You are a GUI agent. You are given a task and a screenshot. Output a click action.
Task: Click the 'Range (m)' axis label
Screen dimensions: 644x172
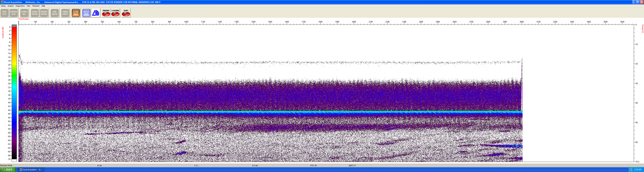[x=642, y=29]
